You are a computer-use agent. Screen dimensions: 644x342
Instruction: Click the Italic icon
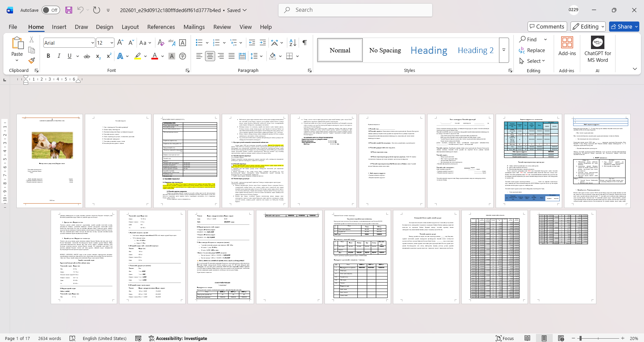pyautogui.click(x=59, y=56)
